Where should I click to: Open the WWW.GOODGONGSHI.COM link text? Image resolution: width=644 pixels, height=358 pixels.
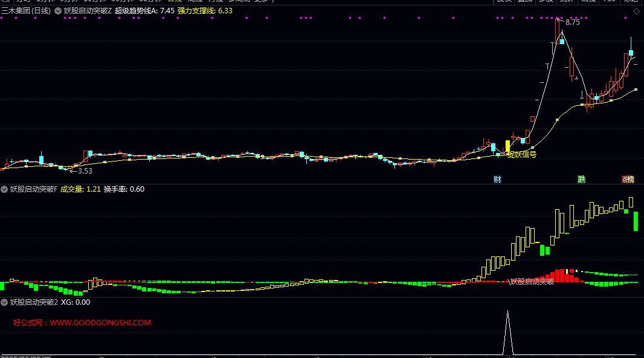(100, 323)
